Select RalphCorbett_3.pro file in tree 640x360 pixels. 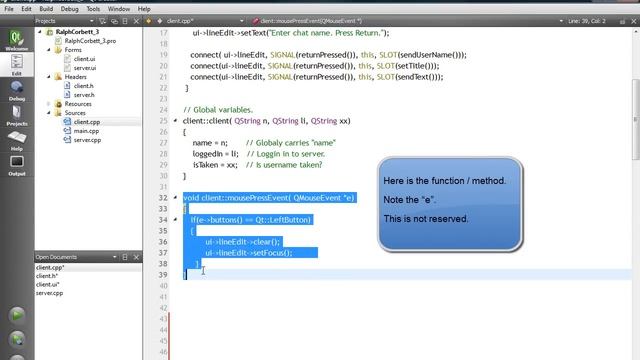click(x=90, y=41)
